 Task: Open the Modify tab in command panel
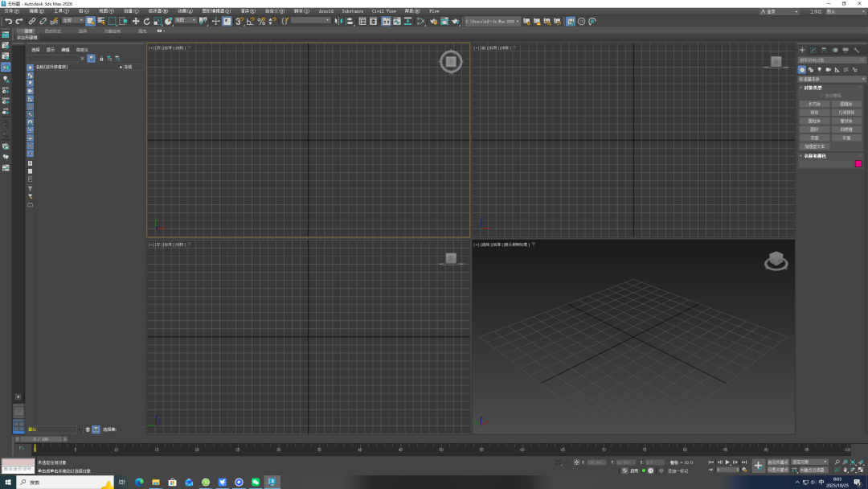coord(813,50)
